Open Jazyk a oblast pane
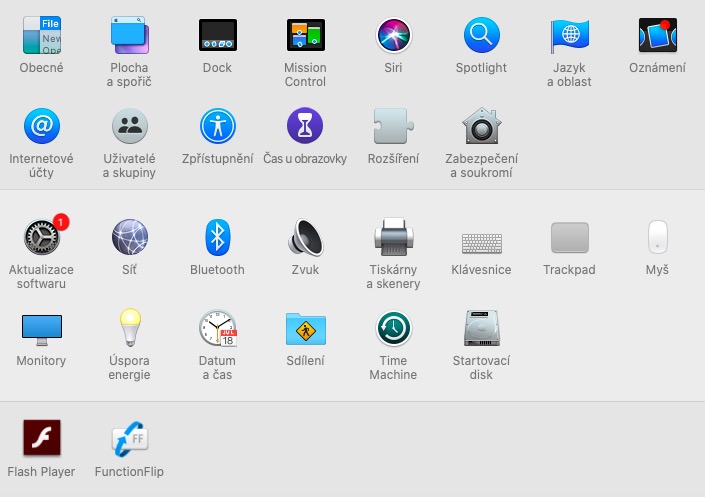 tap(570, 36)
